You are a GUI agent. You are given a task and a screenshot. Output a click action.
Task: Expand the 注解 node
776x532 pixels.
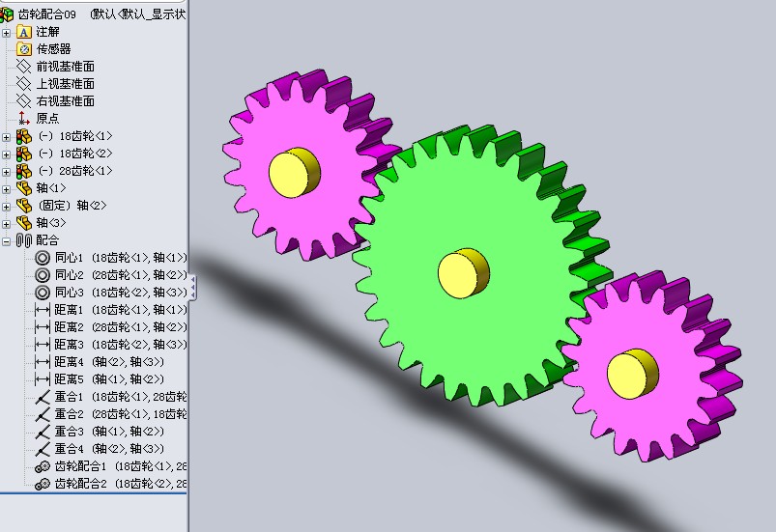(6, 33)
